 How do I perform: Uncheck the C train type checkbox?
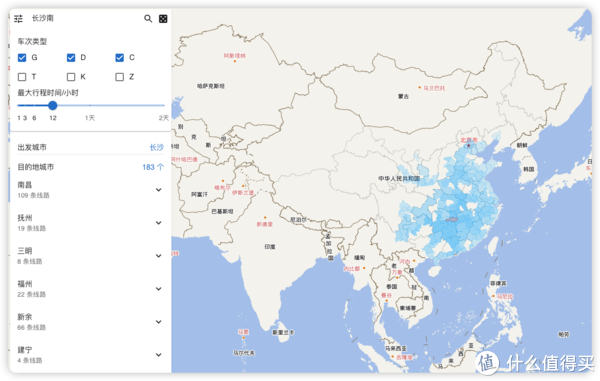[x=119, y=57]
